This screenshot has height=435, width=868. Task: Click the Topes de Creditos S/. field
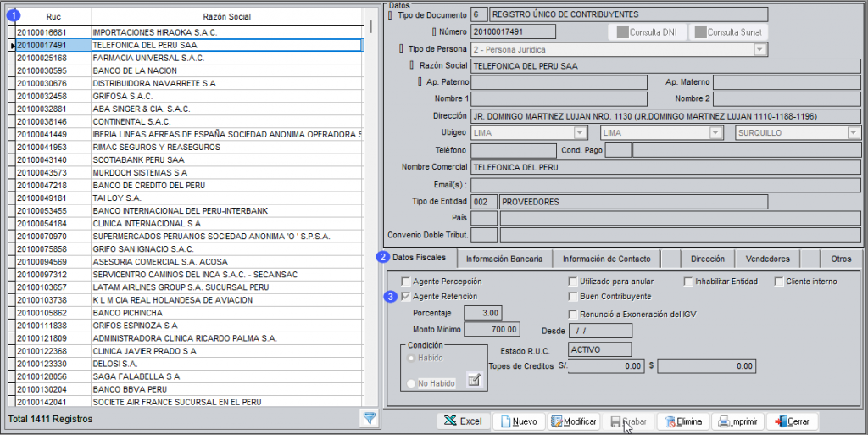[606, 365]
